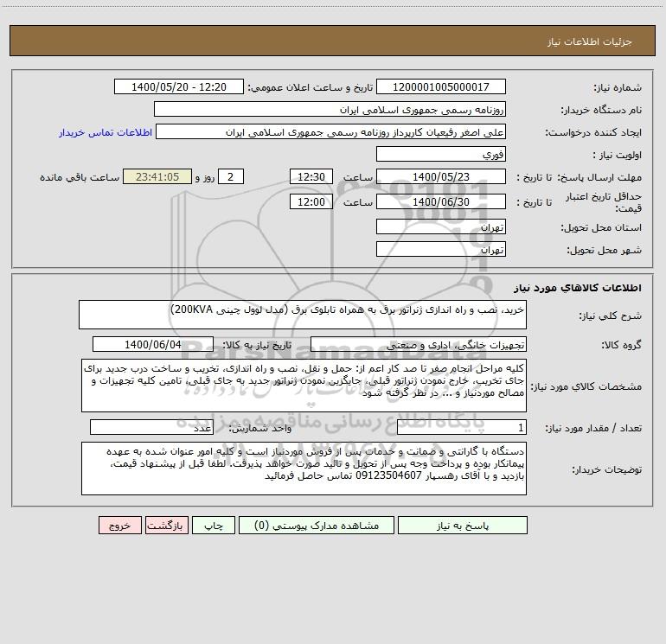Click the delivery city field تهران
Viewport: 666px width, 644px height.
tap(441, 249)
